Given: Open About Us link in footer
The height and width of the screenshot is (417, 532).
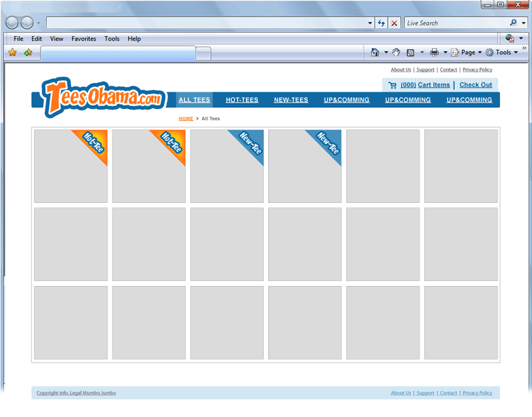Looking at the screenshot, I should 401,393.
